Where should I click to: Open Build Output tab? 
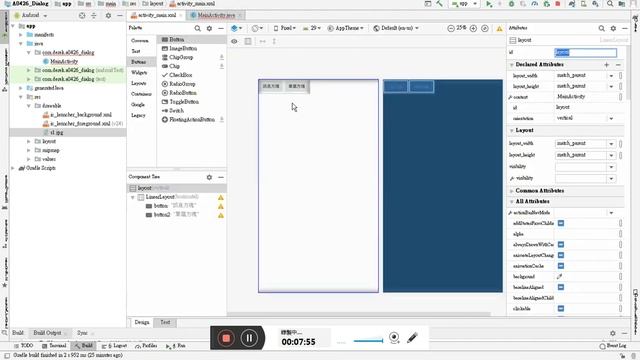48,333
